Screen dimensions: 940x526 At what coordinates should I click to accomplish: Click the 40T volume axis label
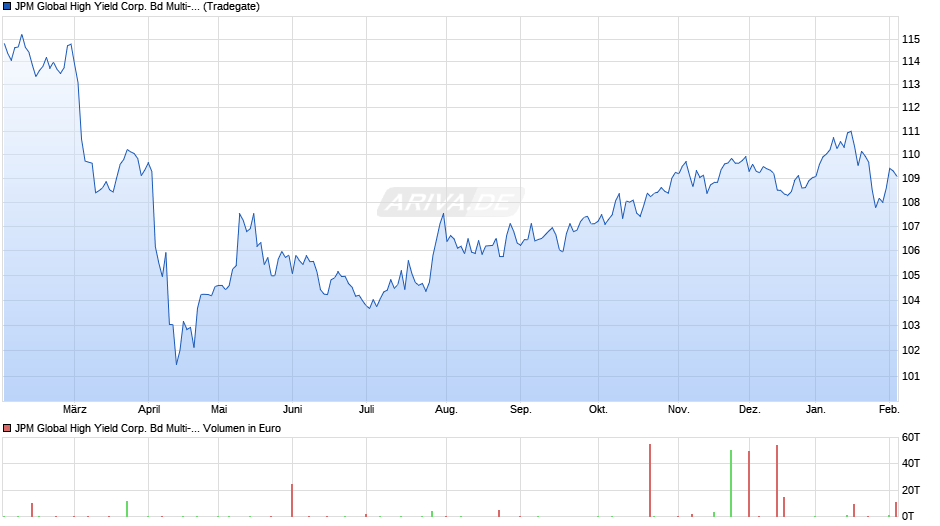[x=911, y=464]
